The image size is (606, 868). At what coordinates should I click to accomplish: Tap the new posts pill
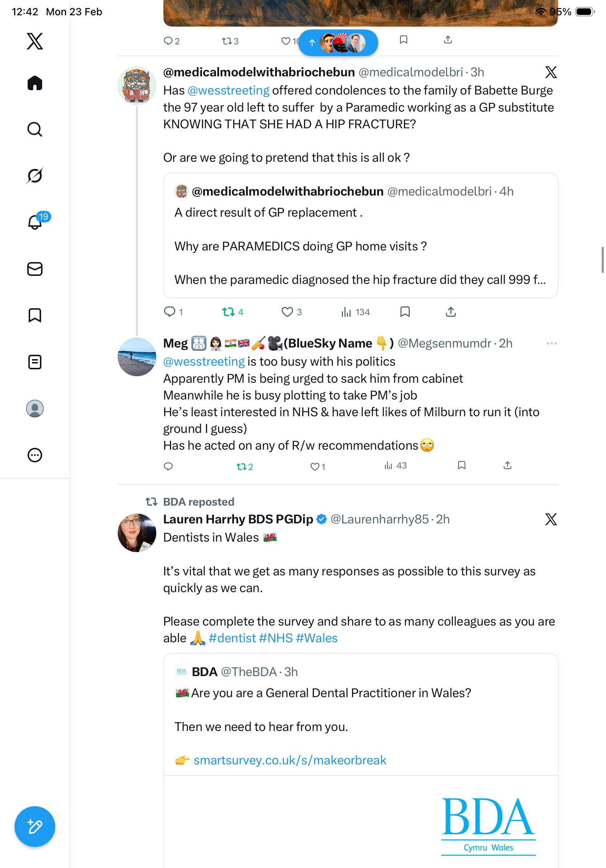(338, 43)
